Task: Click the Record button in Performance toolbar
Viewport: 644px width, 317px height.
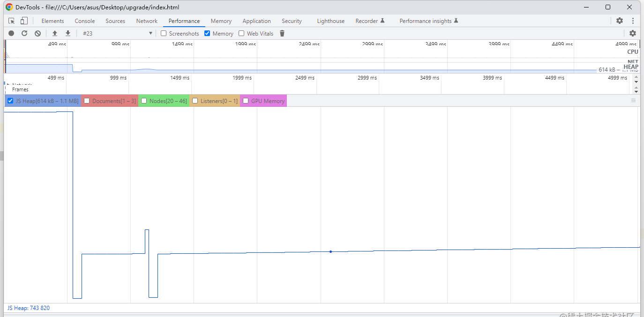Action: point(11,33)
